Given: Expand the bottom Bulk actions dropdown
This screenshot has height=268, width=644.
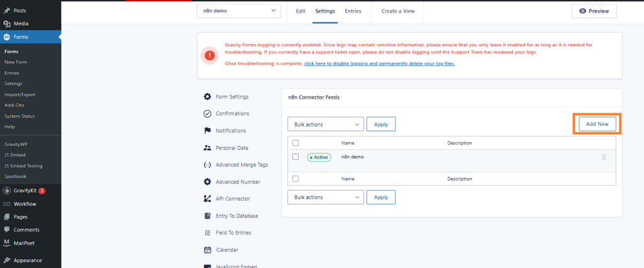Looking at the screenshot, I should pos(325,197).
